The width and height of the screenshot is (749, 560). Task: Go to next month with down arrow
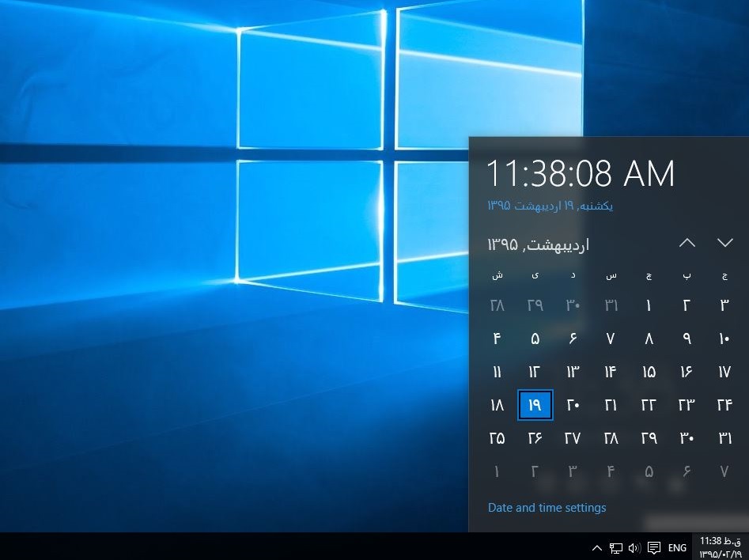point(724,243)
